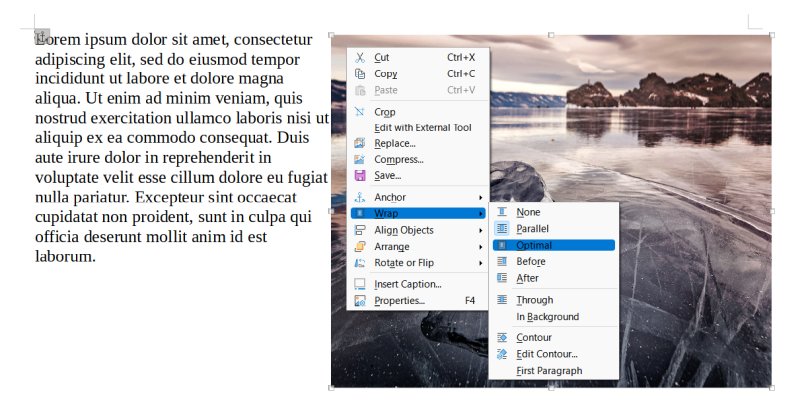
Task: Expand the Wrap submenu arrow
Action: (x=480, y=214)
